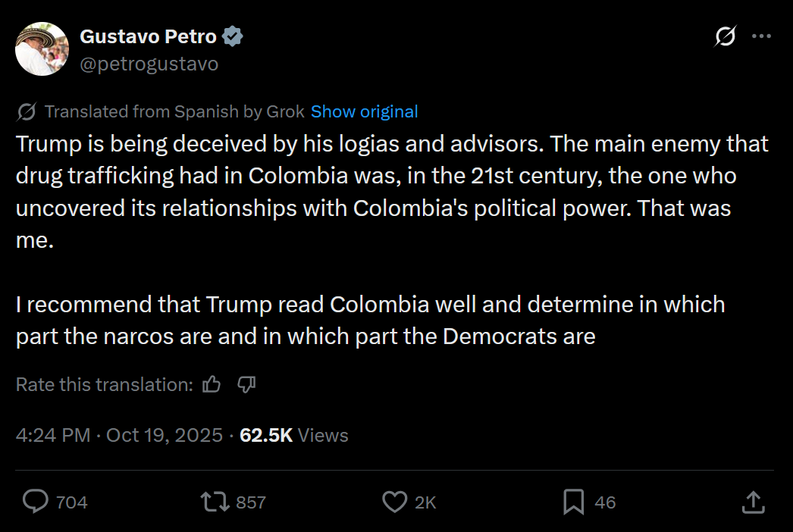Open the three-dot more options menu
This screenshot has height=532, width=793.
pyautogui.click(x=761, y=36)
